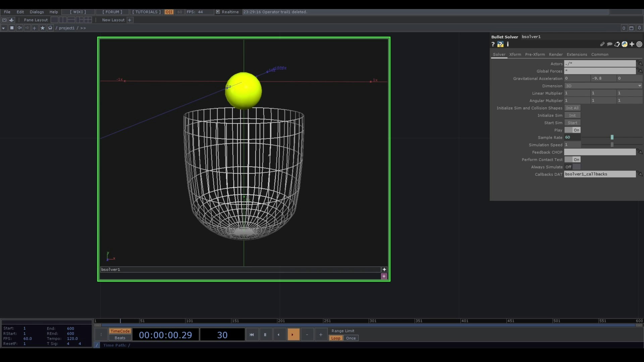Switch to the Xform parameter tab
This screenshot has width=644, height=362.
pyautogui.click(x=515, y=54)
